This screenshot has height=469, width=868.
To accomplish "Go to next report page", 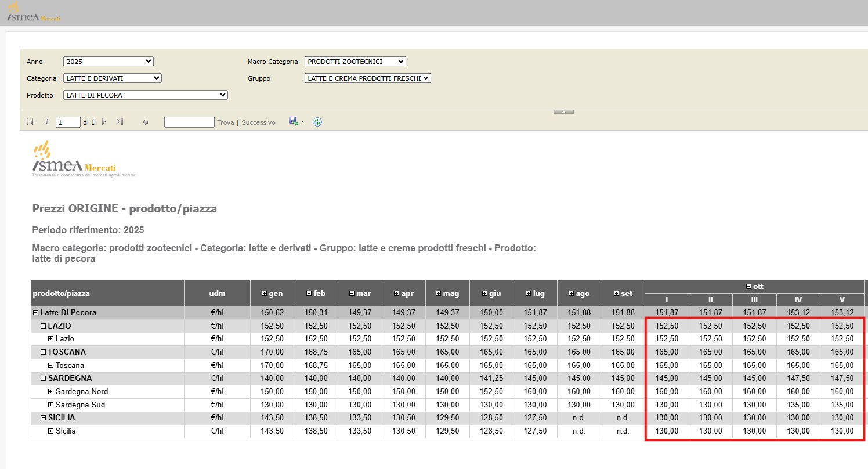I will tap(104, 122).
